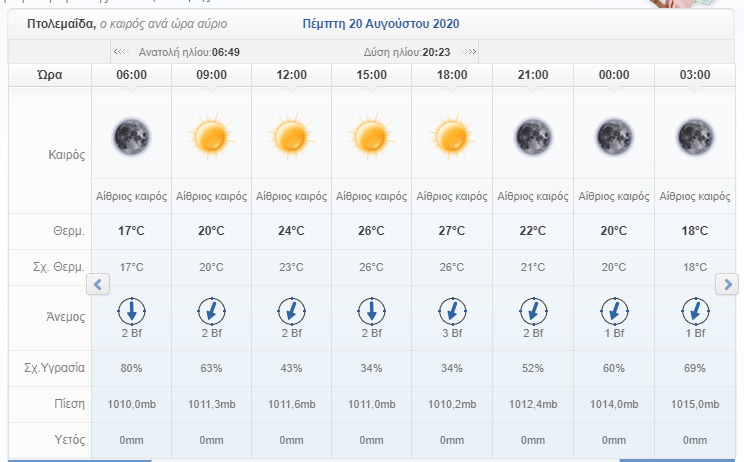Go to next day using right chevrons
This screenshot has width=744, height=462.
470,51
